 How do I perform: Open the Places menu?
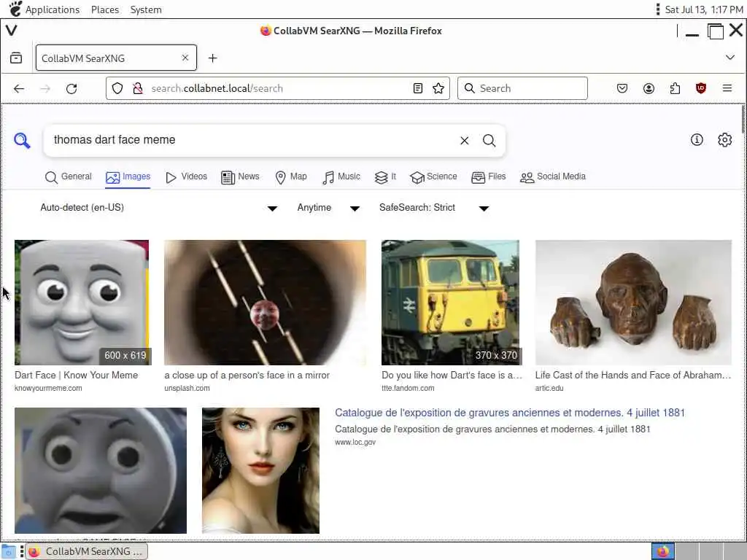point(105,9)
